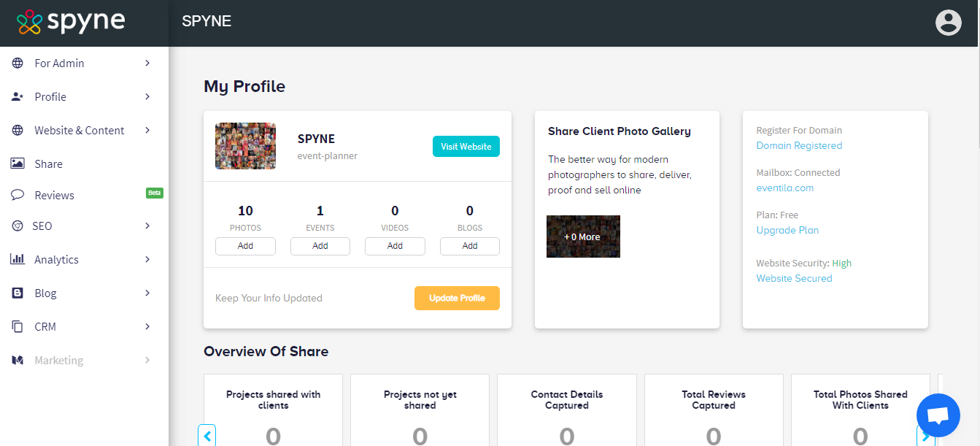
Task: Add under Events count
Action: coord(320,246)
